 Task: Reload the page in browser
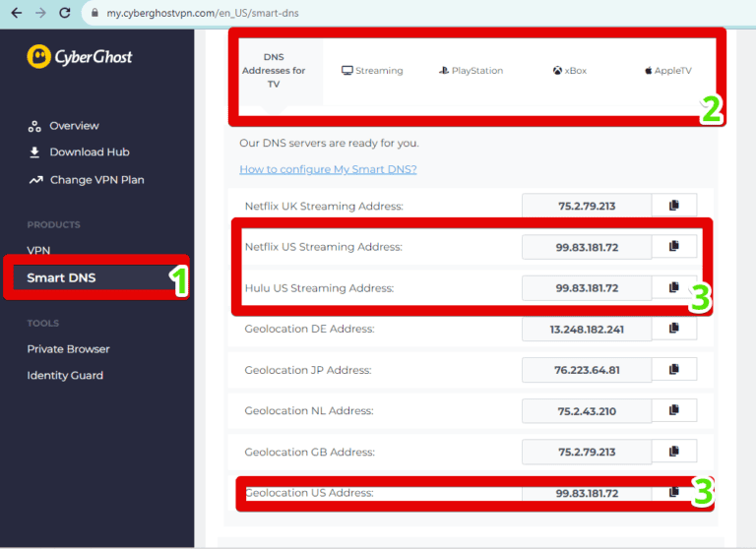65,14
